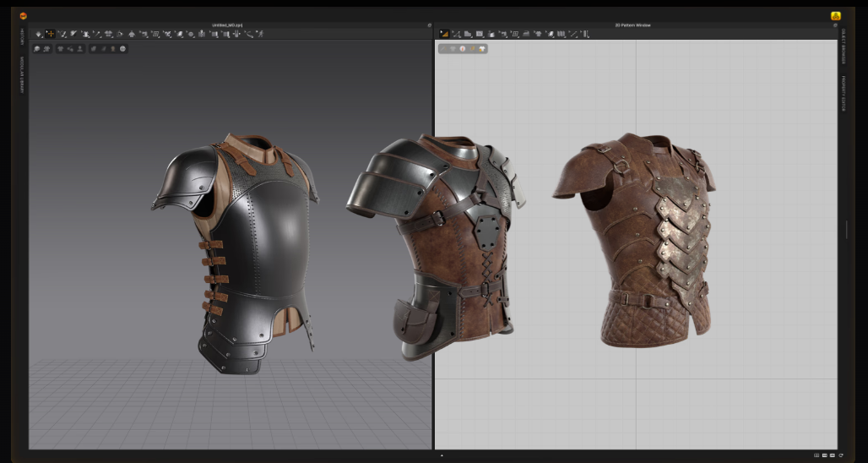
Task: Click the circular refresh icon at bottom right
Action: click(x=839, y=455)
